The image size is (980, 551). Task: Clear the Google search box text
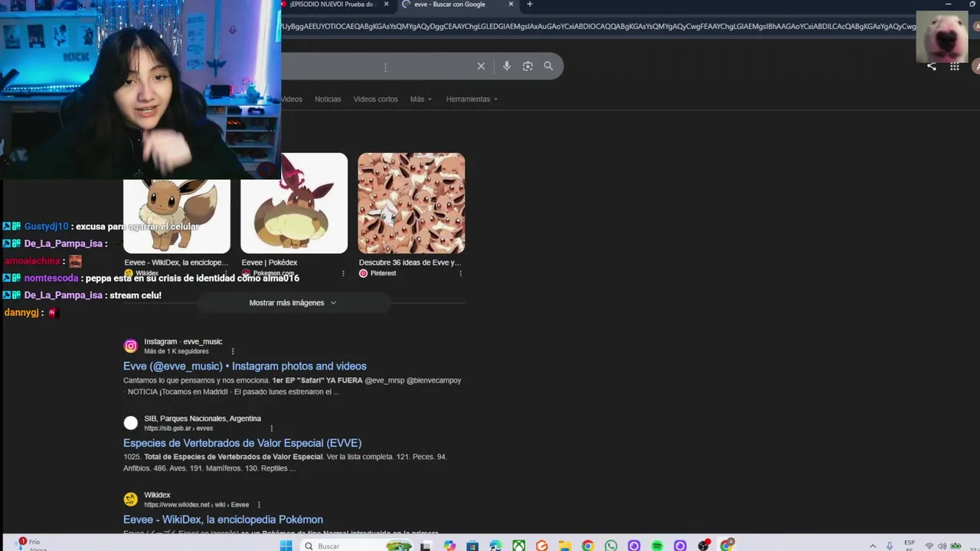(481, 67)
